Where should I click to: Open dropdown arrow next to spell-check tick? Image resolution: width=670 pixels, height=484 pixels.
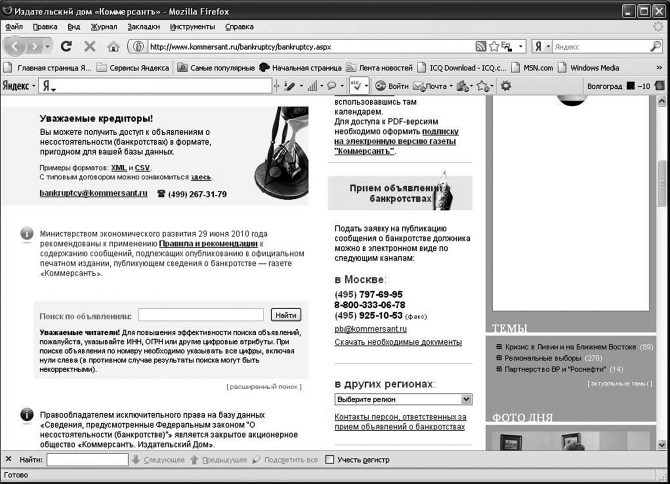point(366,86)
